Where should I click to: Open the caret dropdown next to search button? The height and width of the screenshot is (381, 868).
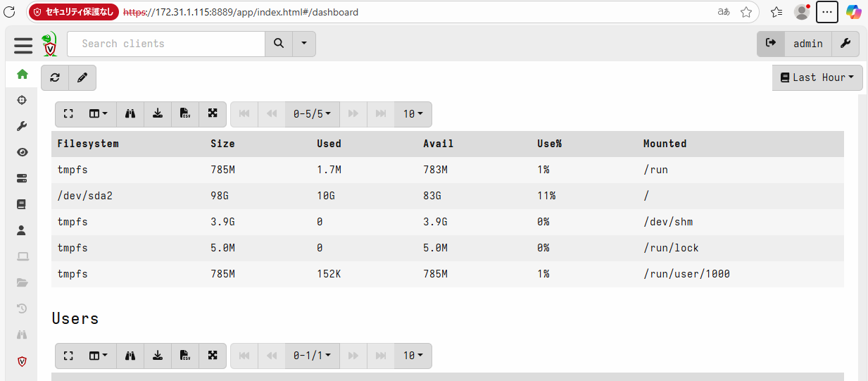coord(304,44)
